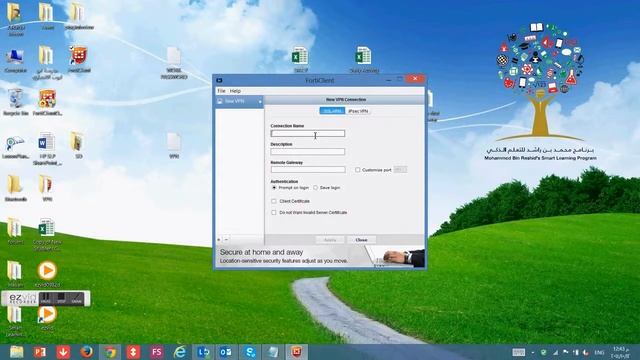Open the touch keyboard tray icon
640x360 pixels.
click(518, 352)
